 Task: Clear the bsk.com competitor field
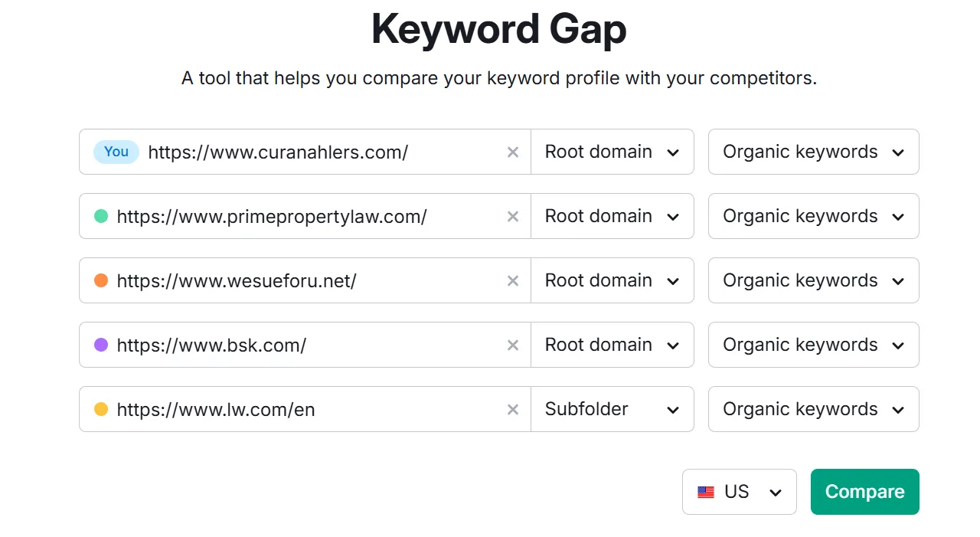tap(513, 345)
